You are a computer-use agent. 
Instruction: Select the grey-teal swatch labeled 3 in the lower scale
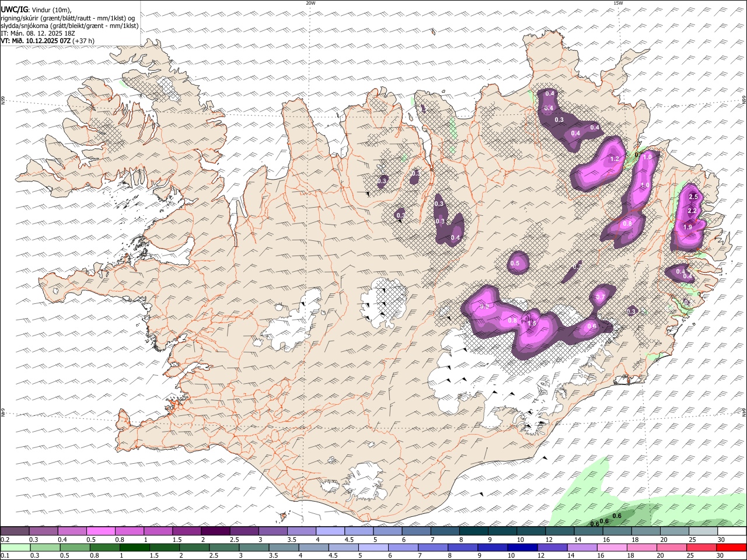tap(254, 548)
